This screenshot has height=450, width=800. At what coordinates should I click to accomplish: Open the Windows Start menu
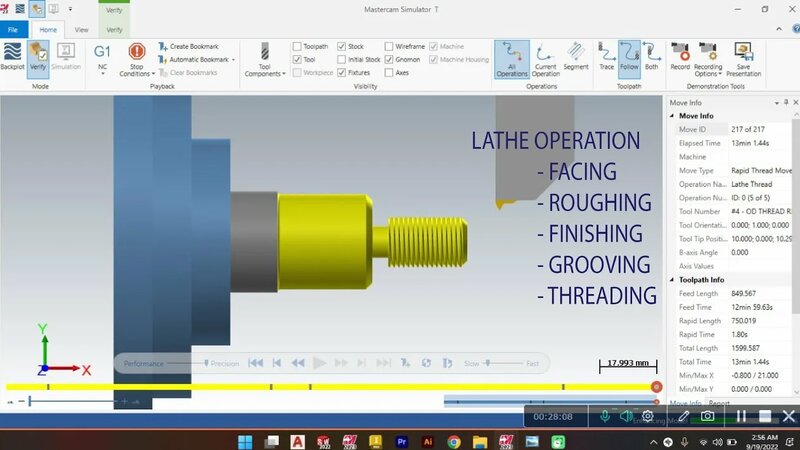[x=245, y=441]
